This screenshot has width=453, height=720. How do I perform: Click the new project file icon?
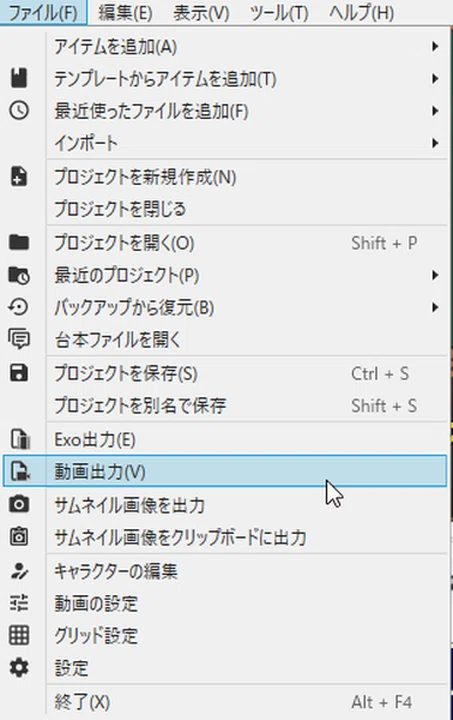pyautogui.click(x=19, y=176)
